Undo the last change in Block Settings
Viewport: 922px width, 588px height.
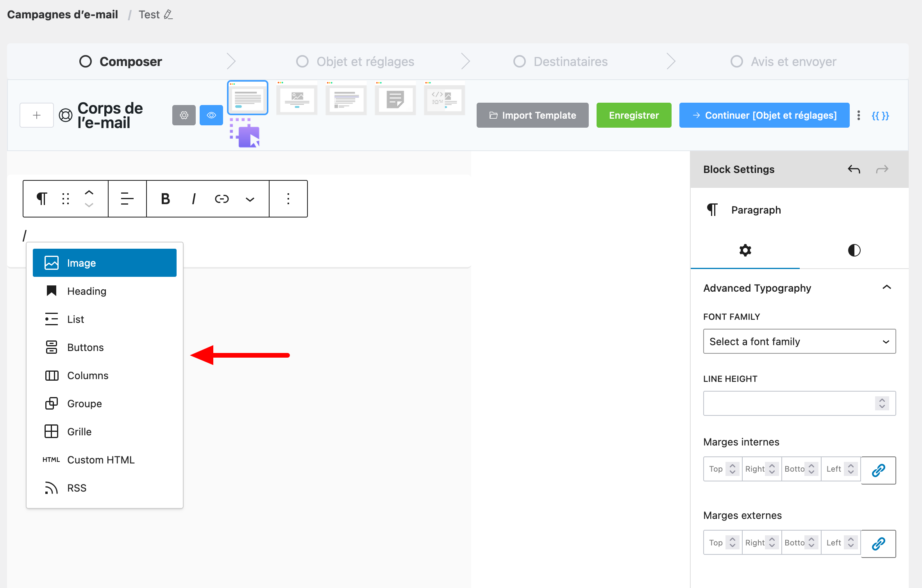(854, 169)
